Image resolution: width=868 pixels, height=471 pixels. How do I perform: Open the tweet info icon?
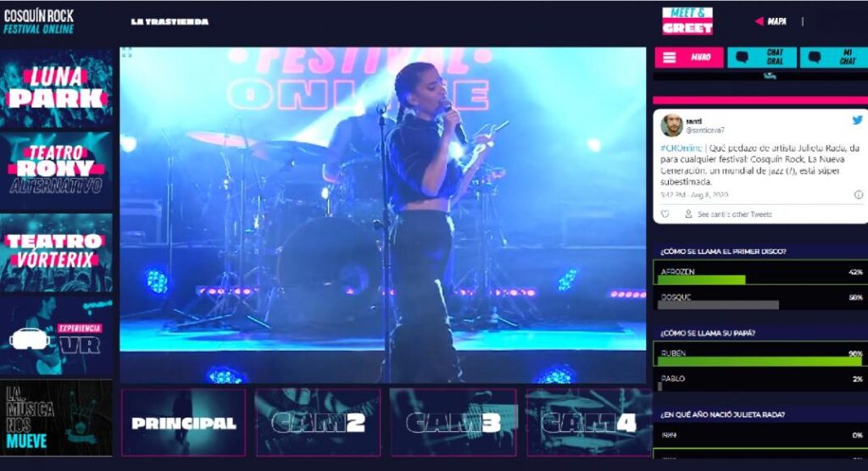(858, 195)
